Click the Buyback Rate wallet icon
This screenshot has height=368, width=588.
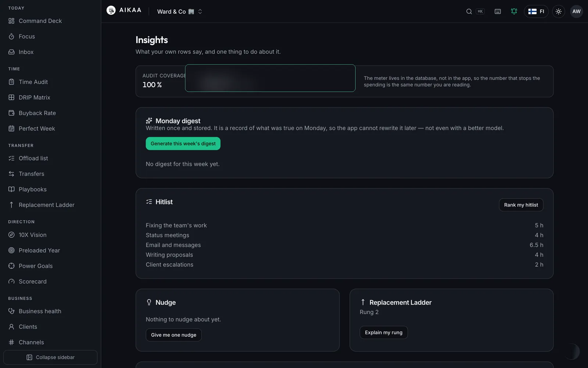(11, 113)
